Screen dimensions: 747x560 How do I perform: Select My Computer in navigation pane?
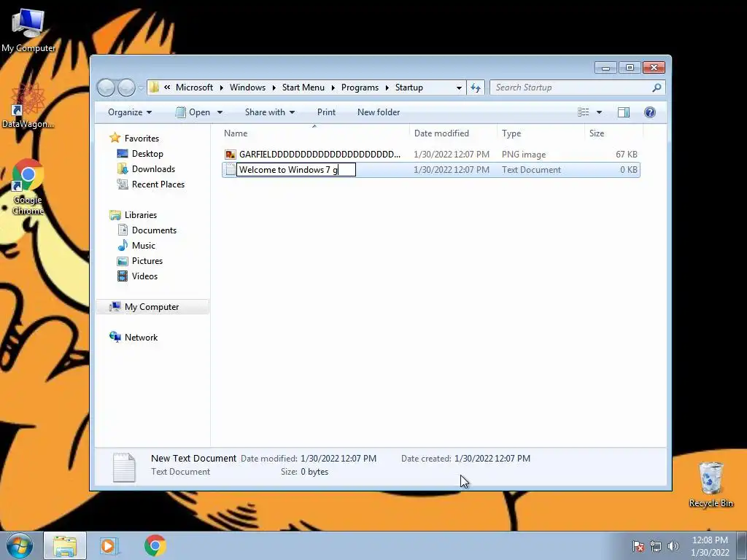pyautogui.click(x=152, y=307)
